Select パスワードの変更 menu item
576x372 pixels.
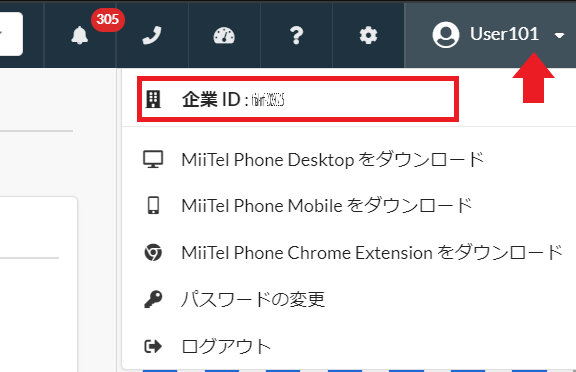[253, 299]
